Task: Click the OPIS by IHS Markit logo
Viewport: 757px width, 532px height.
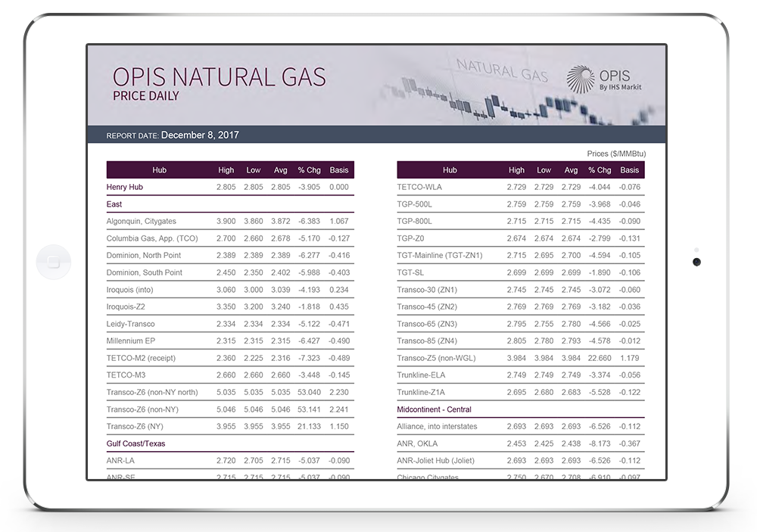Action: coord(604,79)
